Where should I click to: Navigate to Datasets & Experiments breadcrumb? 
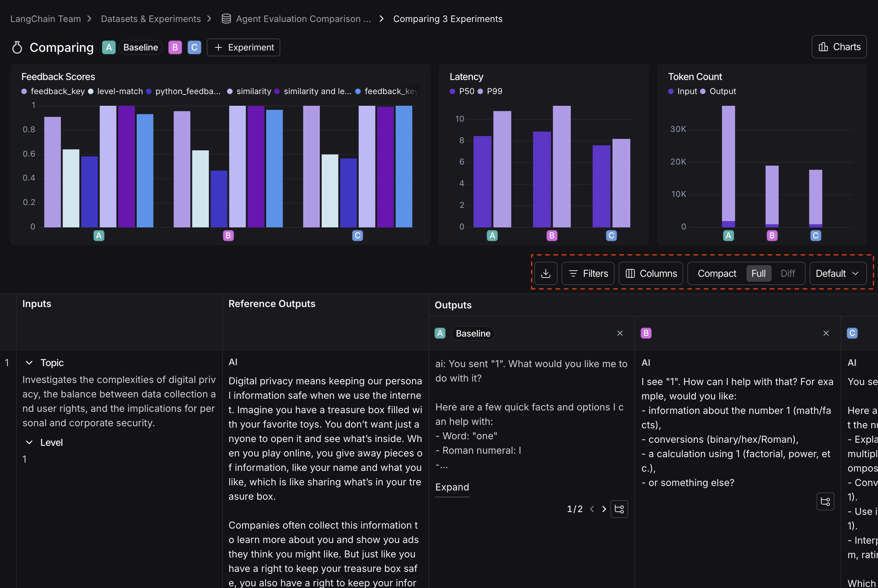(151, 19)
